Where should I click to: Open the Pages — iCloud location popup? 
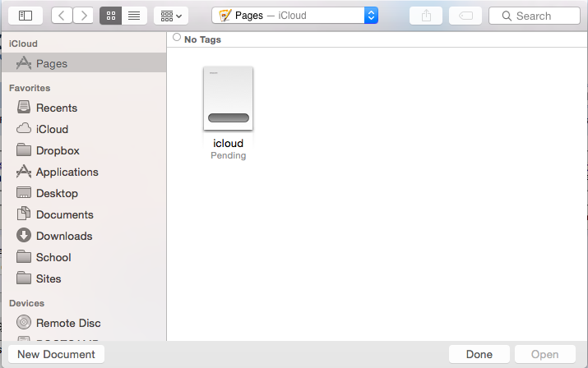point(294,16)
